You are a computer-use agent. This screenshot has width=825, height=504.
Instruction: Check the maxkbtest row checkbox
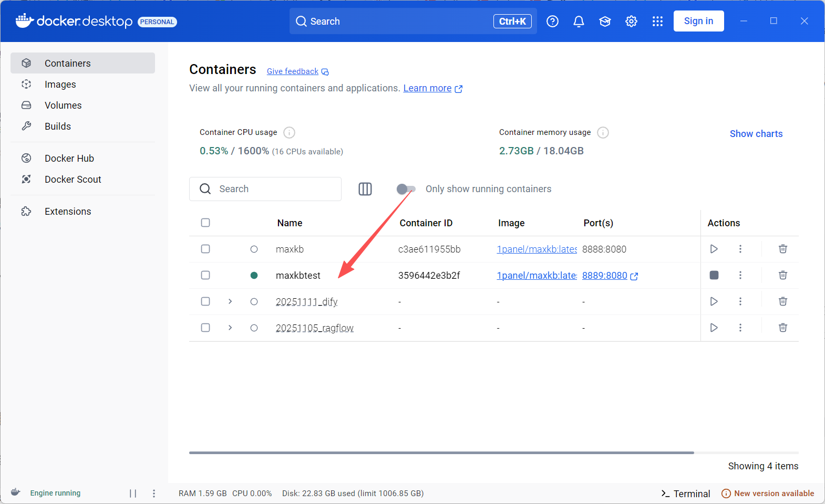pos(205,275)
